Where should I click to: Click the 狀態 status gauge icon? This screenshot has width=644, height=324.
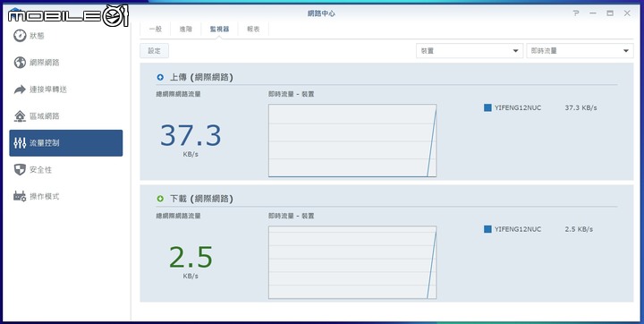click(20, 36)
